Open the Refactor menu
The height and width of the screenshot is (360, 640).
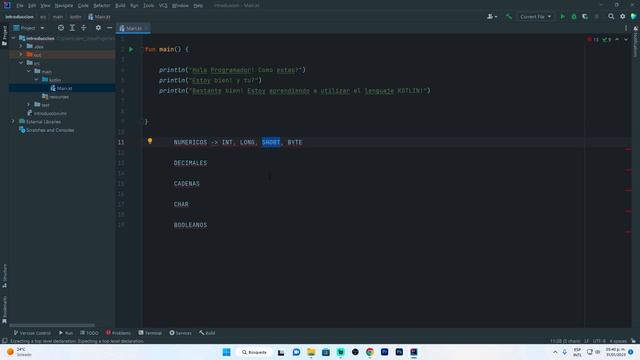(x=102, y=6)
